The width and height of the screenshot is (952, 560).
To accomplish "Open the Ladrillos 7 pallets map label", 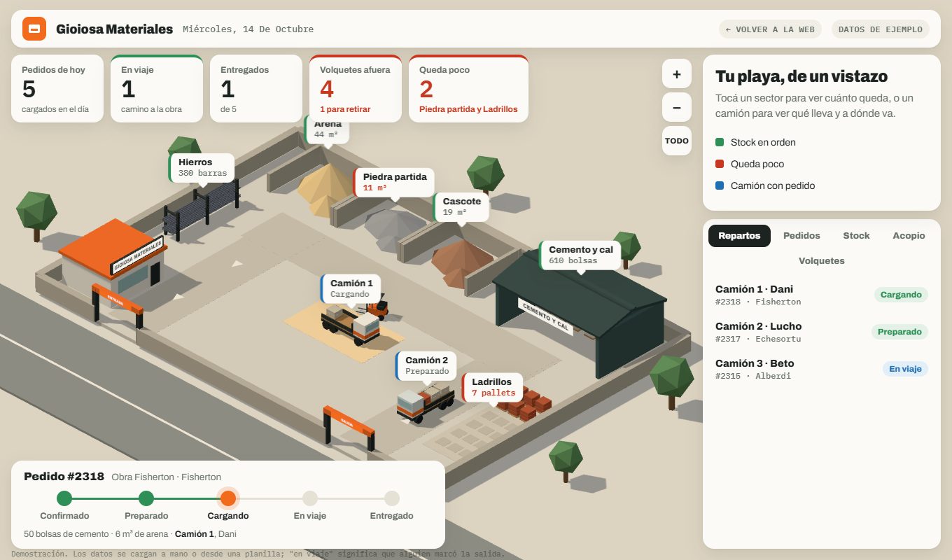I will coord(493,387).
